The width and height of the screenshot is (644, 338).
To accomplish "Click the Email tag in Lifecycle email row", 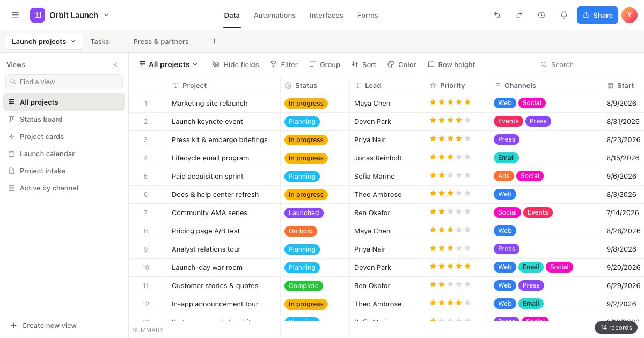I will pyautogui.click(x=506, y=158).
